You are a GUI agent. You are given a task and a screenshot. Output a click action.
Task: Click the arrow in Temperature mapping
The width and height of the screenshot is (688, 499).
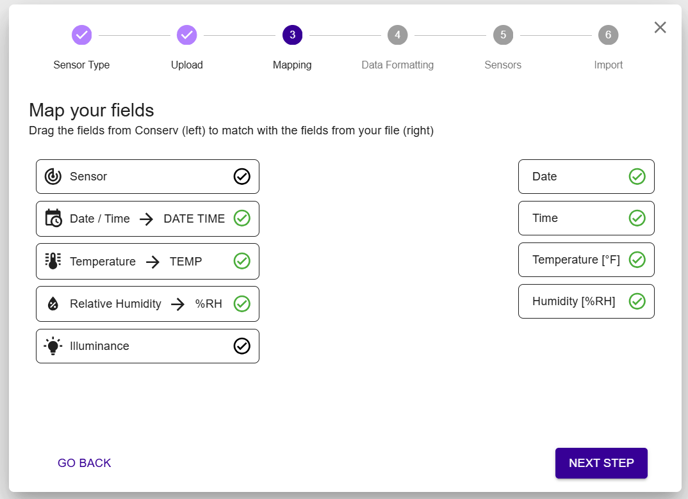(153, 262)
